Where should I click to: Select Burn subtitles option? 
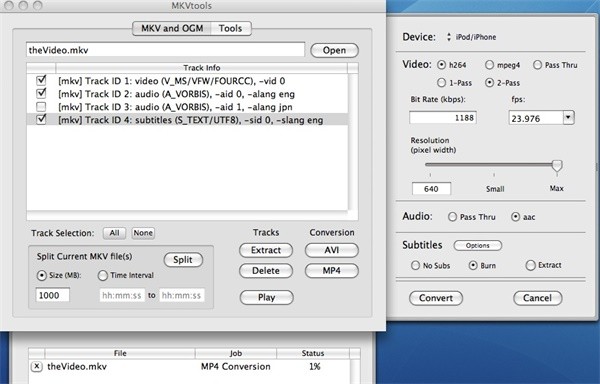pyautogui.click(x=473, y=265)
